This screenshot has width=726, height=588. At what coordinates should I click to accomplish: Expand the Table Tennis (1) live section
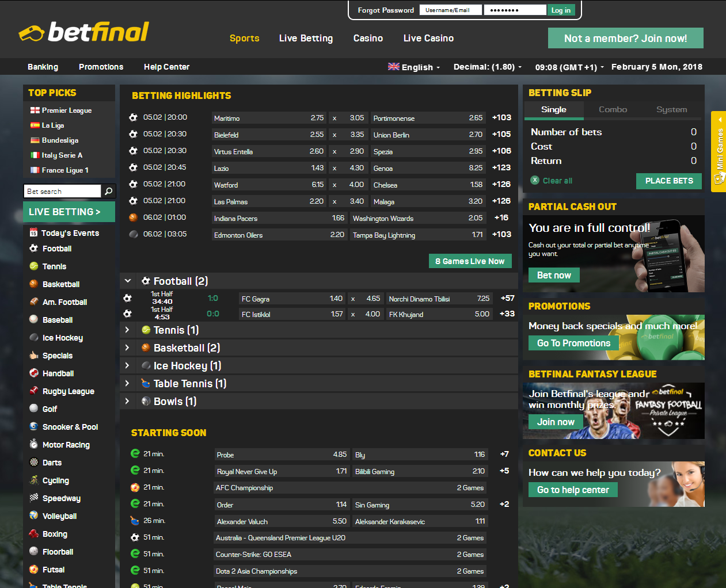coord(128,383)
